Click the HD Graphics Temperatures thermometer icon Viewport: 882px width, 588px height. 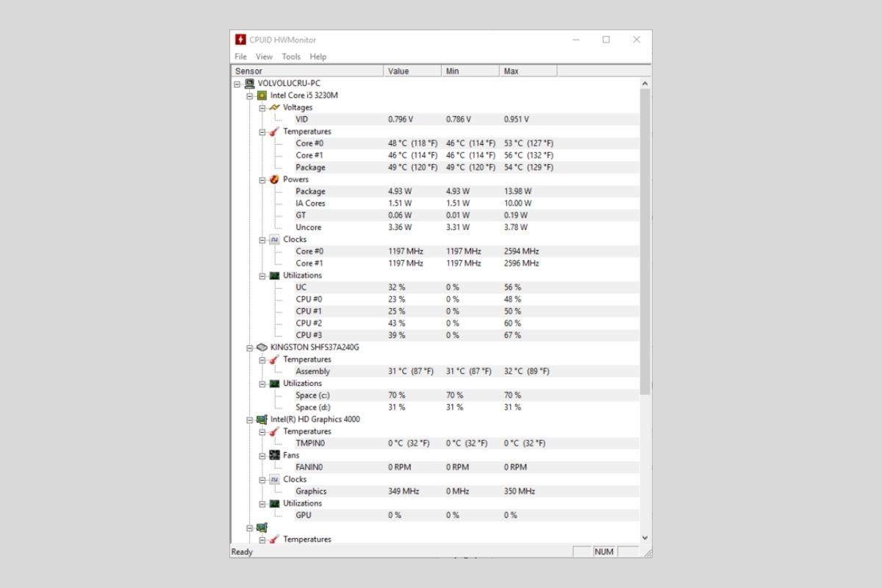[274, 431]
